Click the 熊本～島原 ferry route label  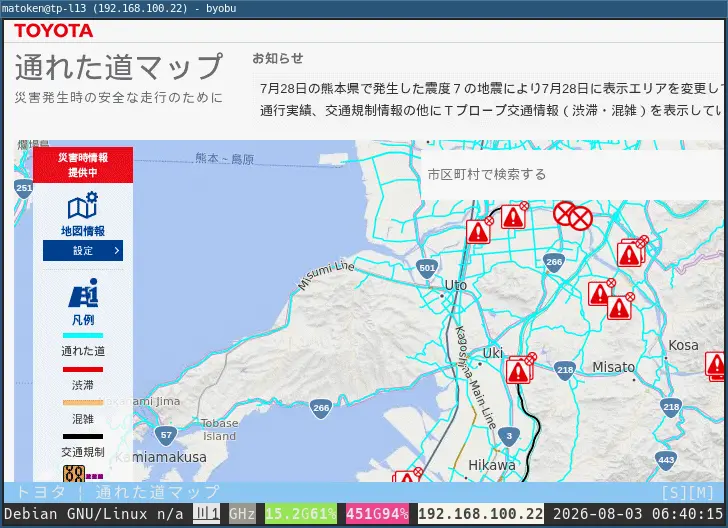click(224, 159)
